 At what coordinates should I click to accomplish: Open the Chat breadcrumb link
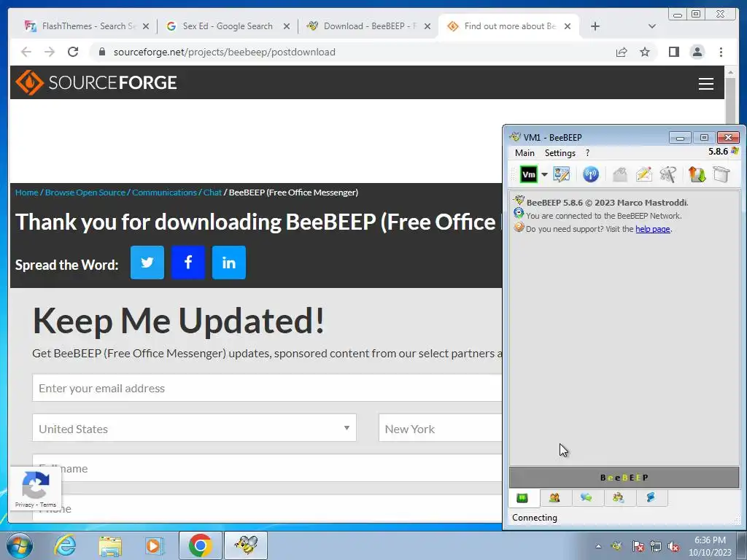tap(212, 192)
